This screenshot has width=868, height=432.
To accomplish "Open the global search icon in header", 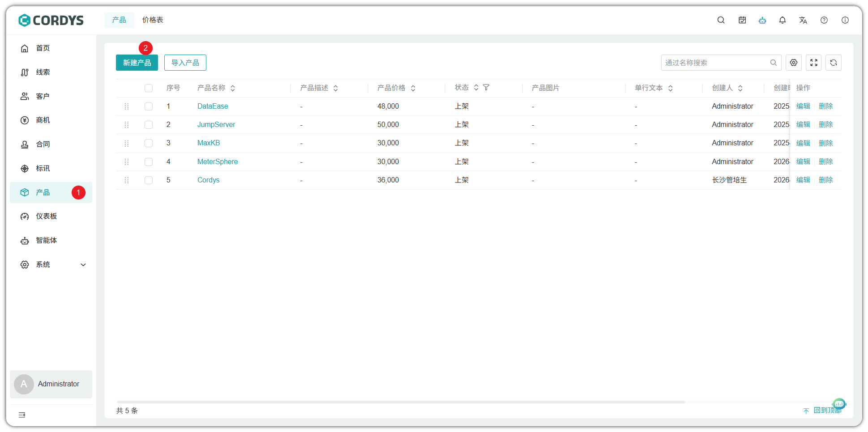I will 721,20.
